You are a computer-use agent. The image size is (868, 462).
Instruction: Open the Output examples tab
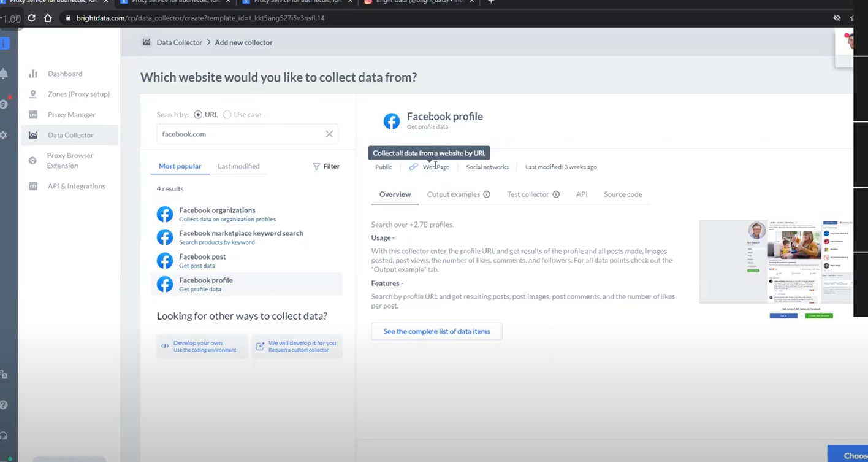click(454, 194)
